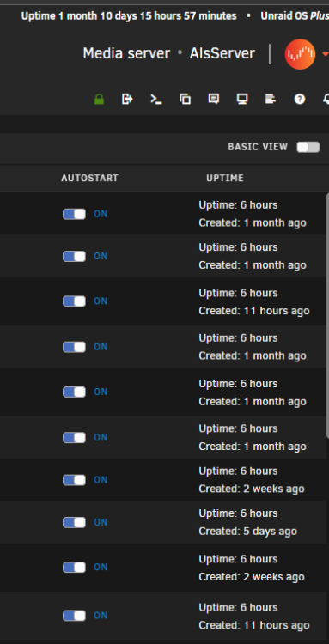The height and width of the screenshot is (644, 329).
Task: Open the feedback speech-bubble icon
Action: [x=214, y=99]
